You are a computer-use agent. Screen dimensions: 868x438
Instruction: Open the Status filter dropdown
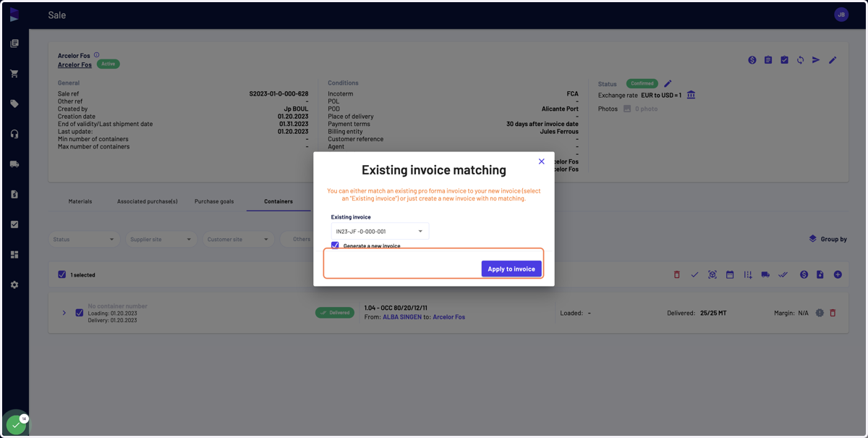tap(84, 239)
